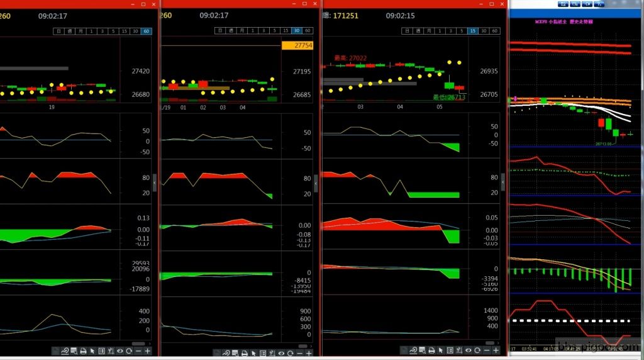Zoom out using minus icon in the right chart

coord(486,351)
